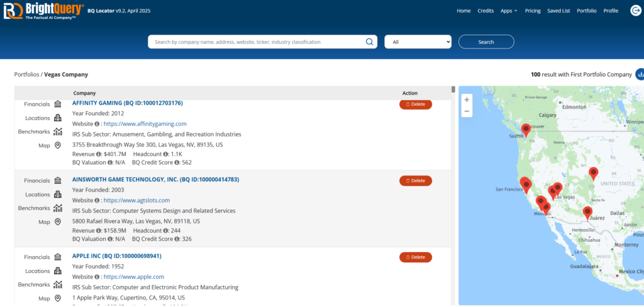Click address 5800 Rafael Rivera Way
The image size is (644, 307).
tap(136, 221)
